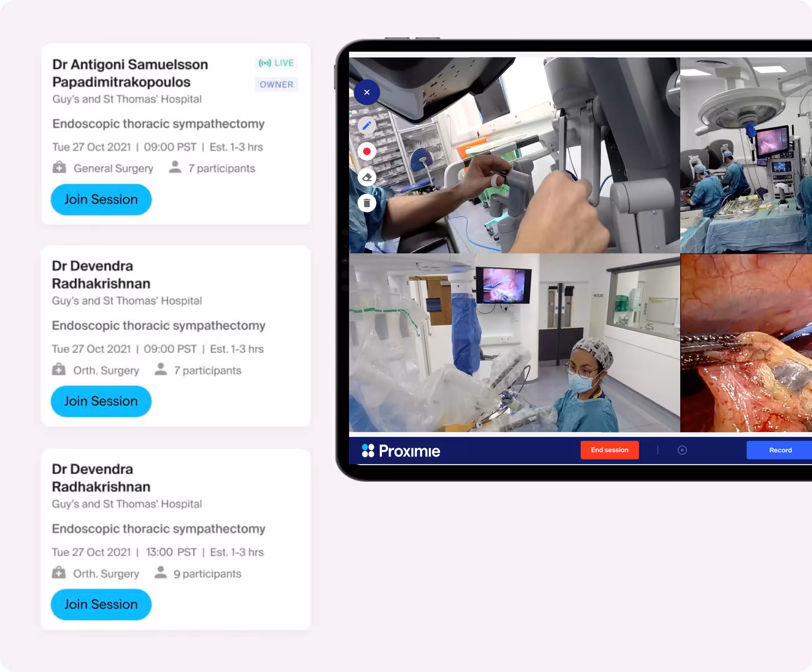Viewport: 812px width, 672px height.
Task: Click 'Endoscopic thoracic sympathectomy' in first card
Action: point(159,124)
